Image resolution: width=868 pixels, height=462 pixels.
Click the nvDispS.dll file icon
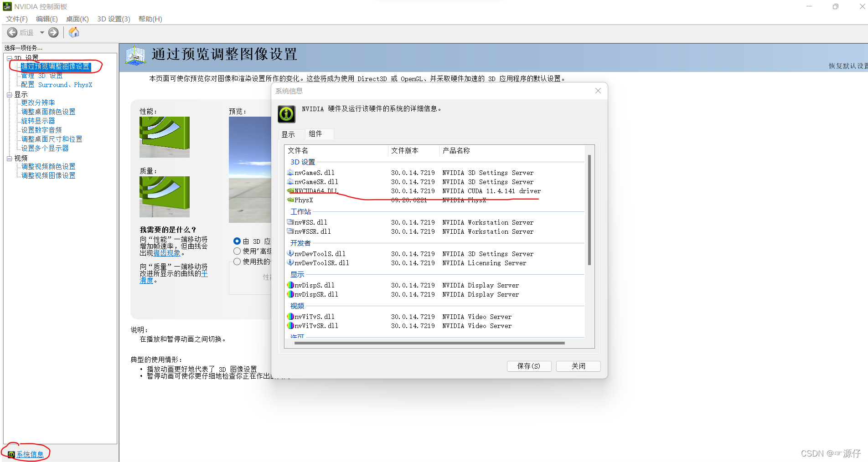(290, 285)
